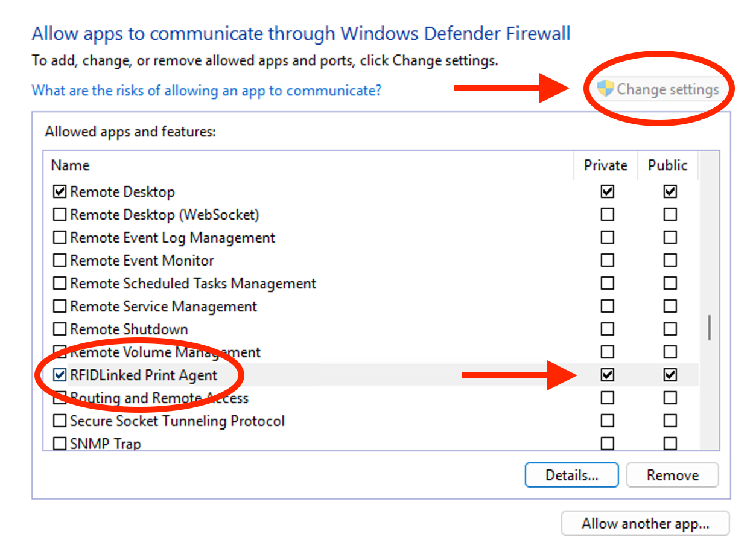Click the Public column header
753x560 pixels.
667,165
